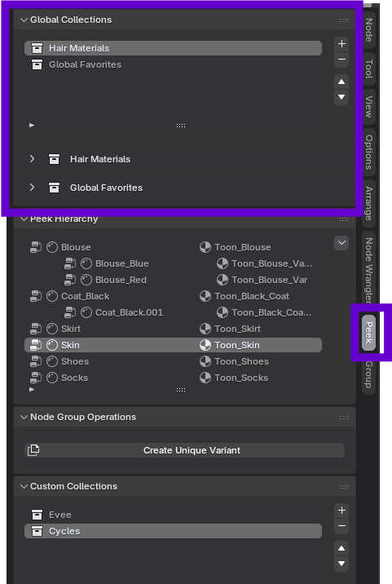
Task: Click the node link icon beside Blouse
Action: coord(36,247)
